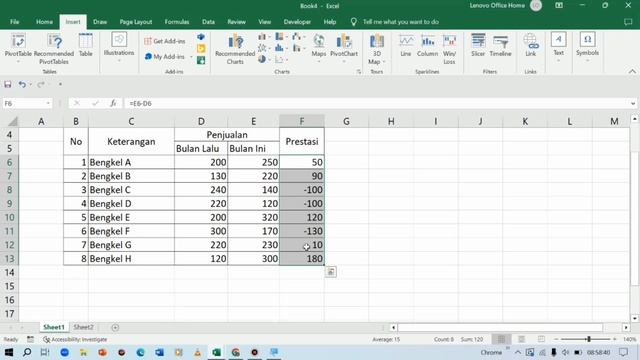Open the File tab
The width and height of the screenshot is (640, 360).
coord(15,22)
